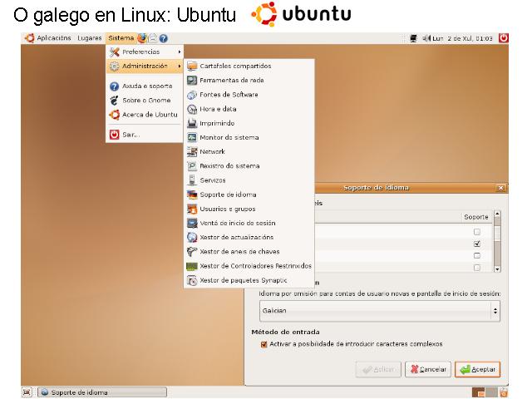Image resolution: width=532 pixels, height=399 pixels.
Task: Open the Aplicacións menu
Action: point(50,37)
